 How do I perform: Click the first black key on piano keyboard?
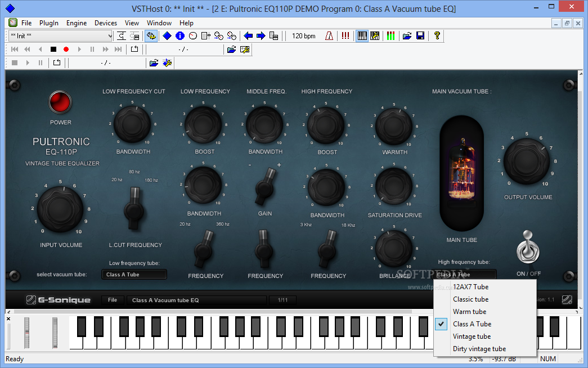(x=82, y=326)
